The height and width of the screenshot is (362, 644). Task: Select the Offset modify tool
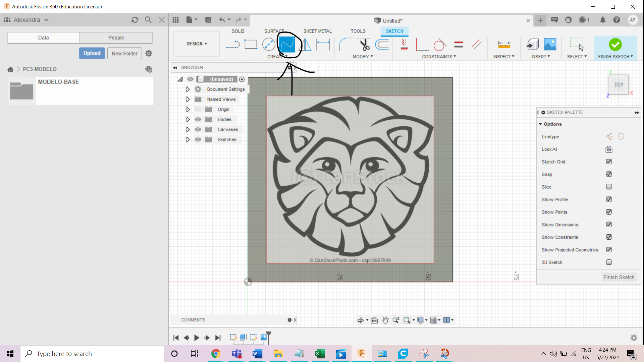(x=382, y=44)
